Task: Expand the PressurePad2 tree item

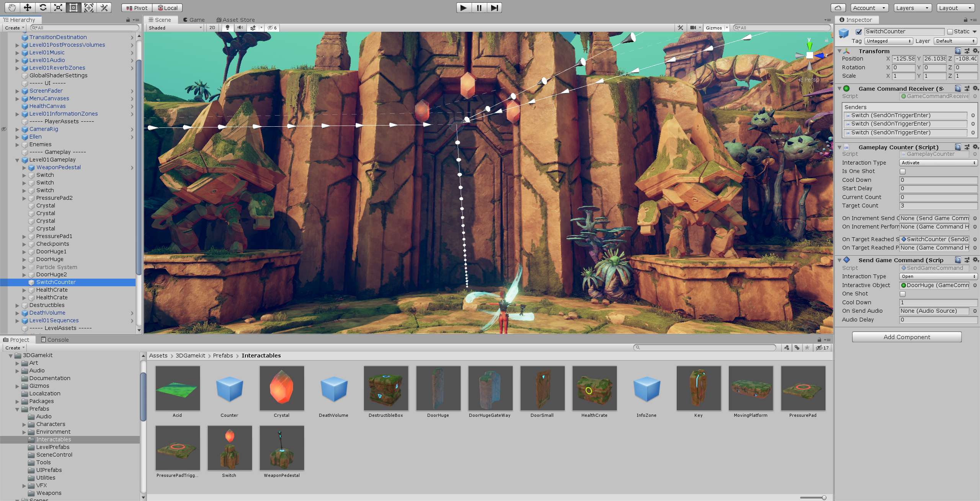Action: pyautogui.click(x=24, y=198)
